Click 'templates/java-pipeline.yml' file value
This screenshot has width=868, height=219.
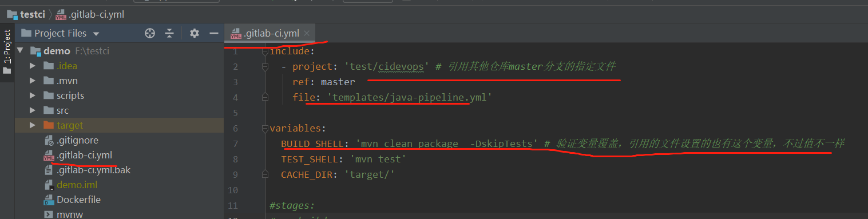point(410,97)
